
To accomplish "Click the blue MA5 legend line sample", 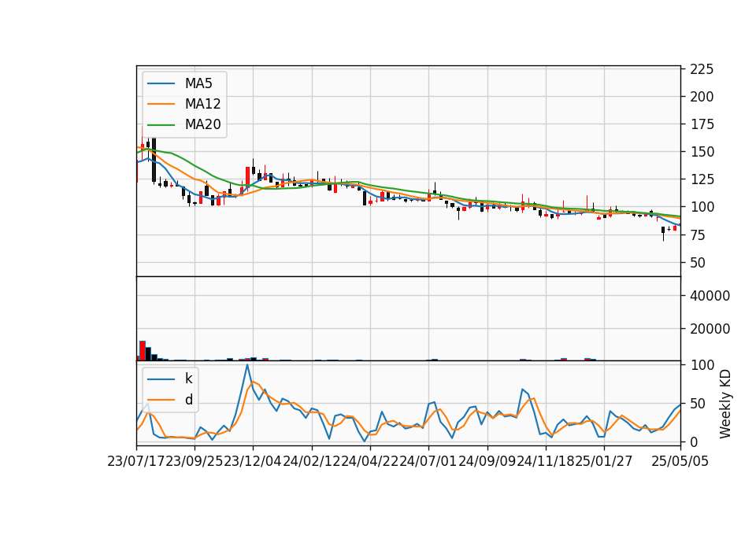I will (161, 84).
